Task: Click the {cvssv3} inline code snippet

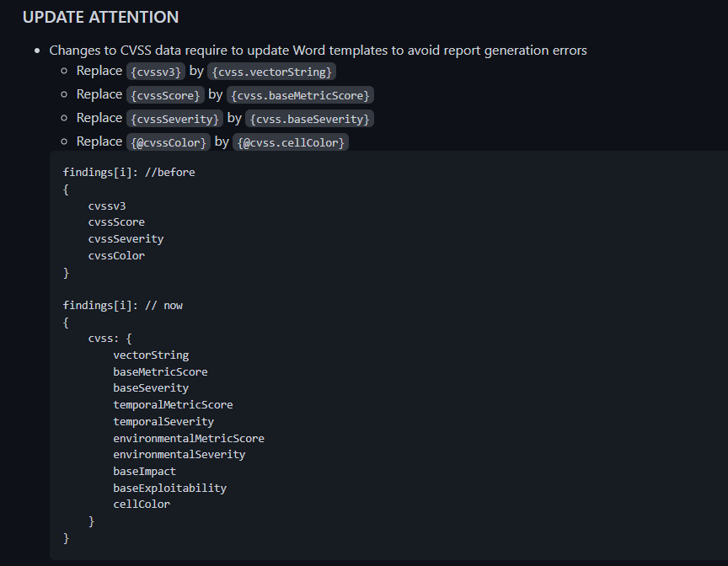Action: (x=155, y=72)
